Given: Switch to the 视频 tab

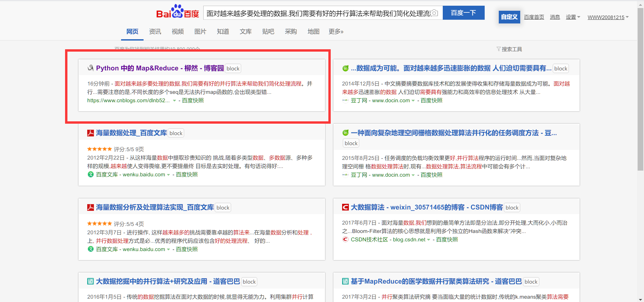Looking at the screenshot, I should (x=178, y=32).
